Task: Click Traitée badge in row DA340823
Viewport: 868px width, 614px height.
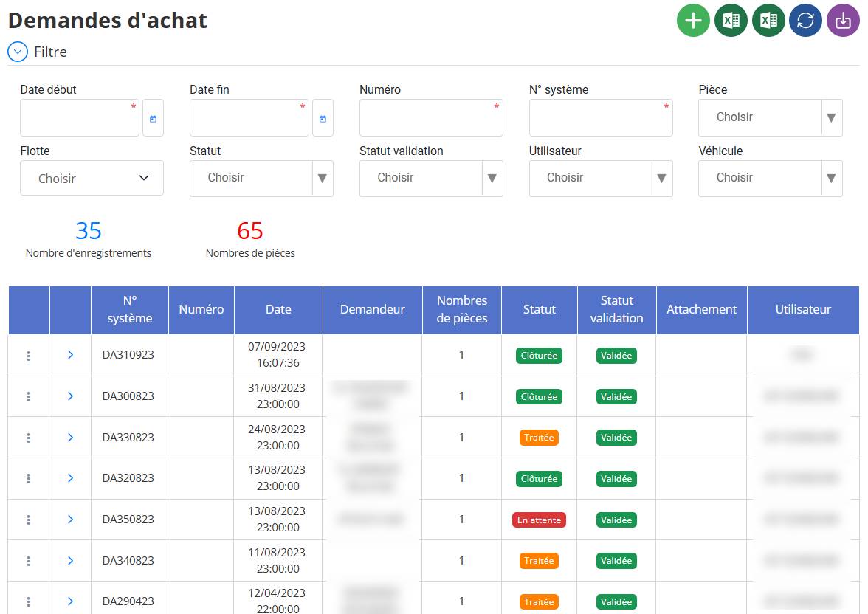Action: coord(539,561)
